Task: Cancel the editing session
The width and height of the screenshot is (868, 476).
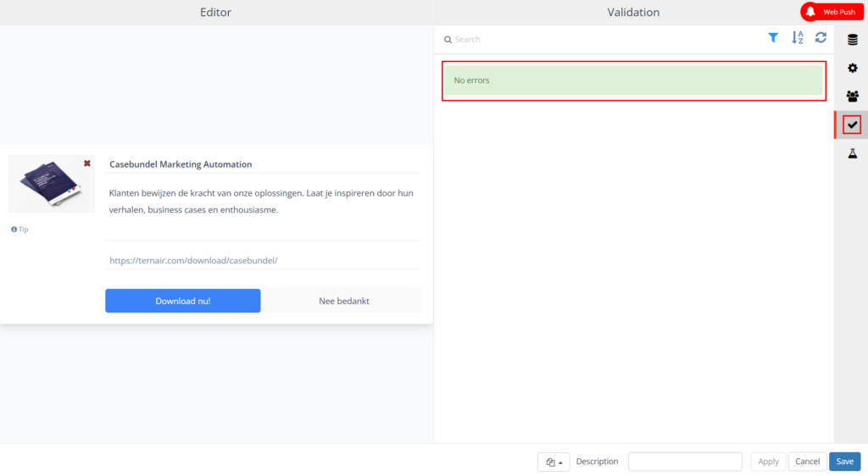Action: 807,462
